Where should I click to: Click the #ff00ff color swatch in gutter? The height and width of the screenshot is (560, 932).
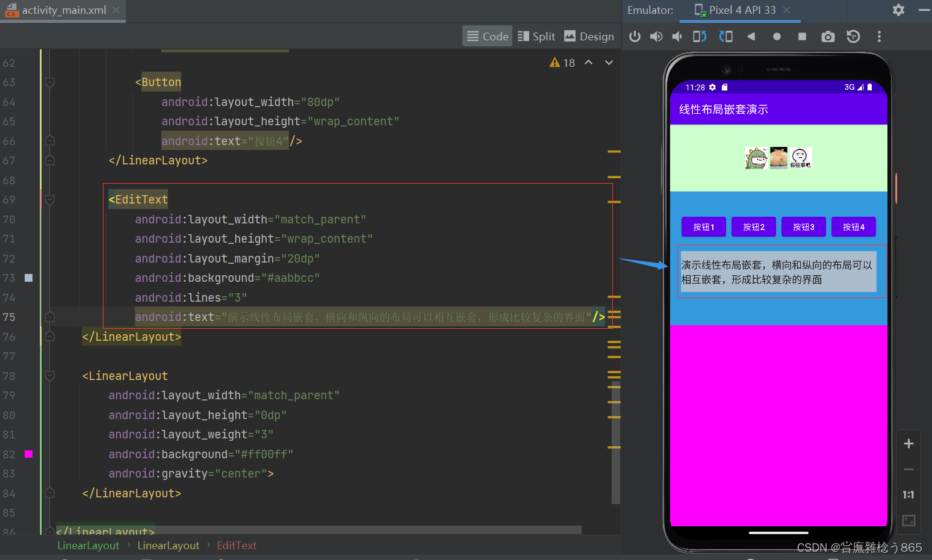point(28,454)
